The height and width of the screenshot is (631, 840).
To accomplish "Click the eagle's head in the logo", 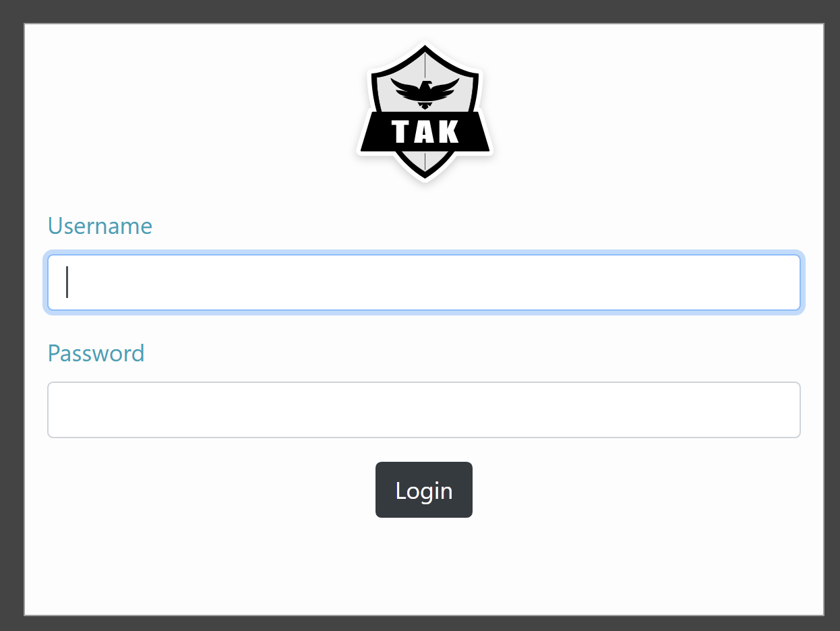I will [425, 86].
